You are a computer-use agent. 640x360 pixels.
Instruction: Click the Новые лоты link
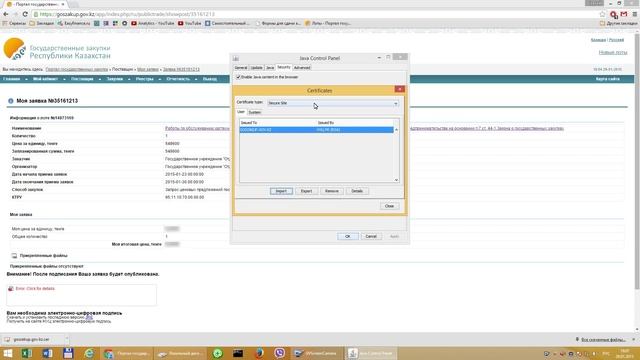click(613, 53)
